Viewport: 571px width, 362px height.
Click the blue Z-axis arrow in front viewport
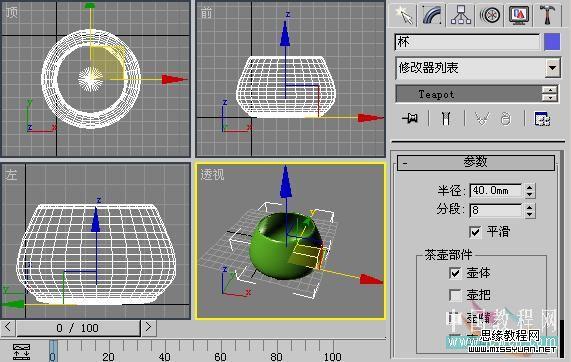coord(285,34)
